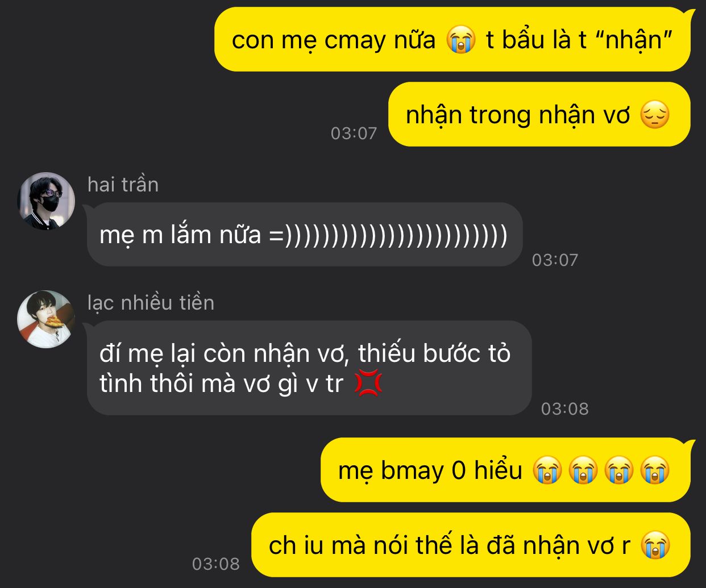Image resolution: width=706 pixels, height=588 pixels.
Task: Open hai trần's profile picture
Action: tap(47, 201)
